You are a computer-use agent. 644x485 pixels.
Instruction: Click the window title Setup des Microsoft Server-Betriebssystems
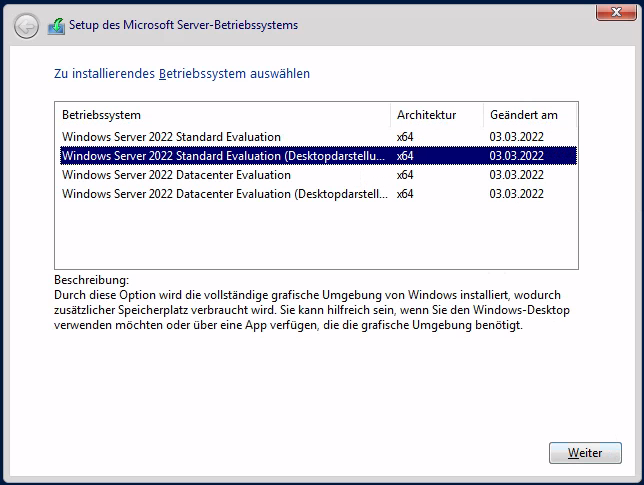point(183,25)
